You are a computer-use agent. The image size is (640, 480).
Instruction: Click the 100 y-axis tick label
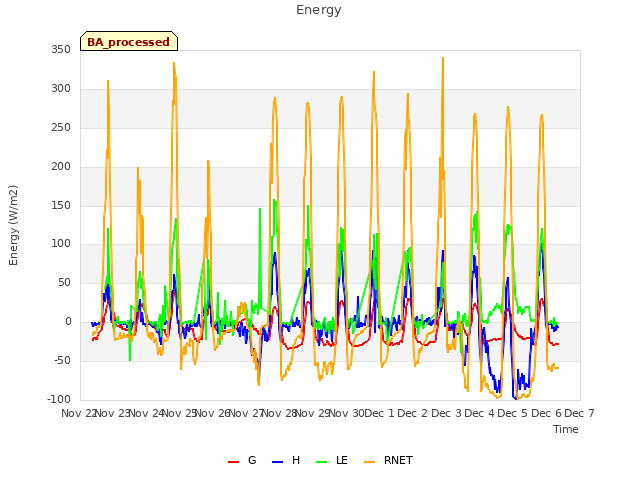coord(61,244)
